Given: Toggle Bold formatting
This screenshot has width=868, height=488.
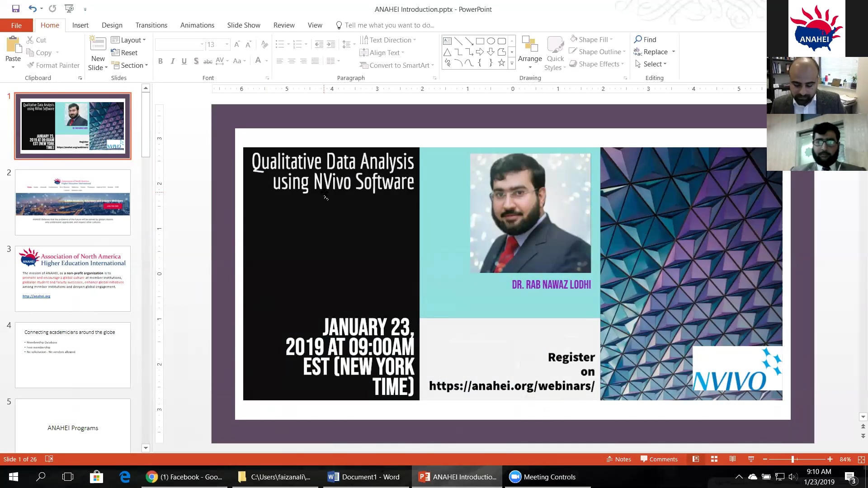Looking at the screenshot, I should click(x=160, y=61).
